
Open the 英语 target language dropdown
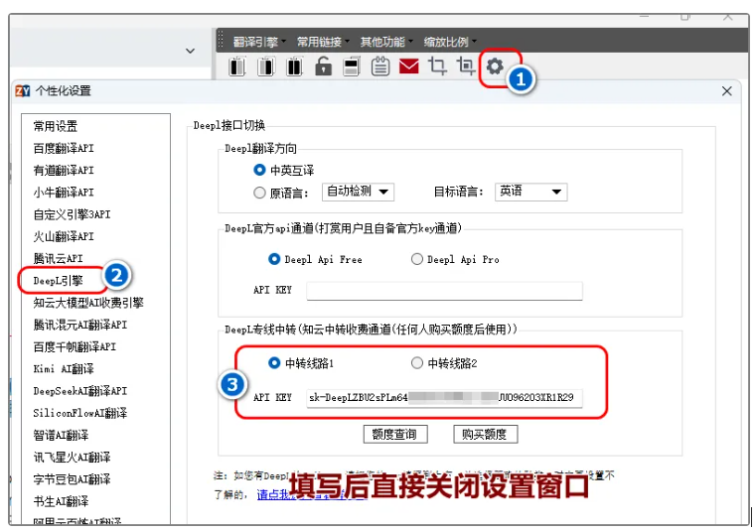(x=529, y=192)
